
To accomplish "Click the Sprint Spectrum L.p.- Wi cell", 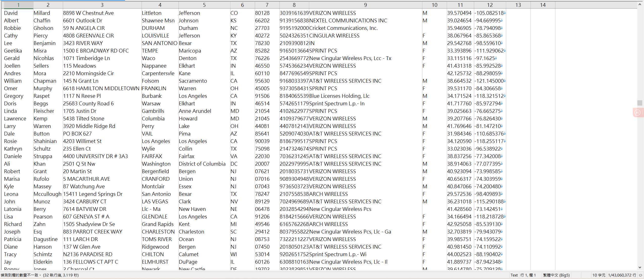I will (338, 254).
